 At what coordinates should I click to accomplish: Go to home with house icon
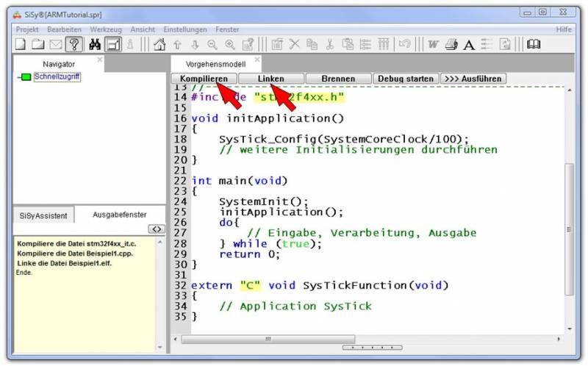(x=159, y=44)
